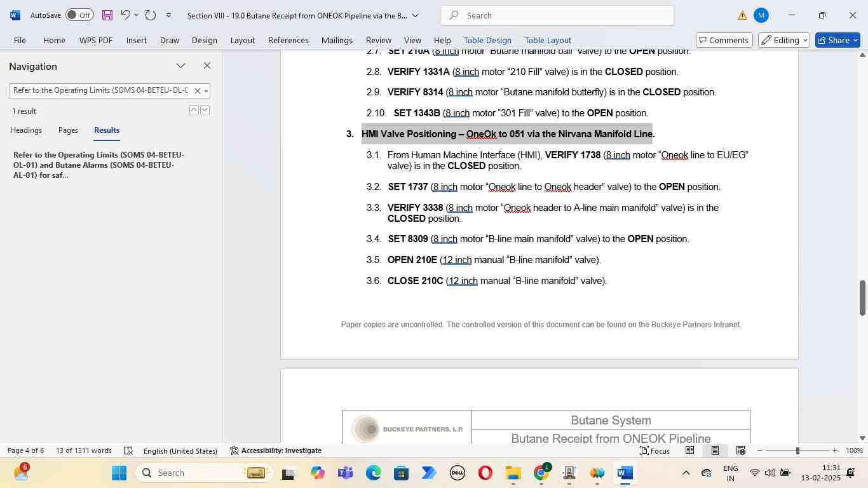The height and width of the screenshot is (488, 868).
Task: Go to previous search result arrow
Action: pyautogui.click(x=194, y=110)
